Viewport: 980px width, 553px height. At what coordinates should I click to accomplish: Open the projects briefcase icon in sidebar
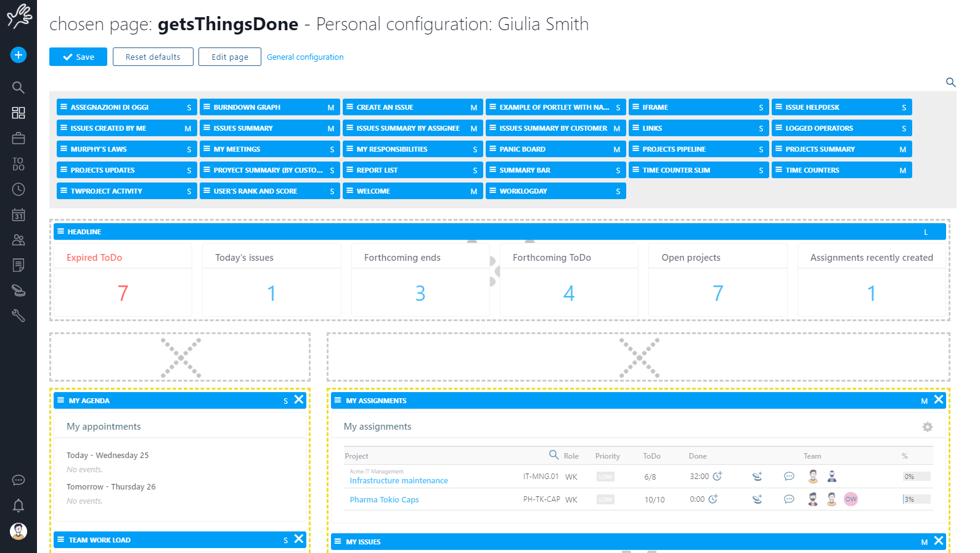(18, 139)
